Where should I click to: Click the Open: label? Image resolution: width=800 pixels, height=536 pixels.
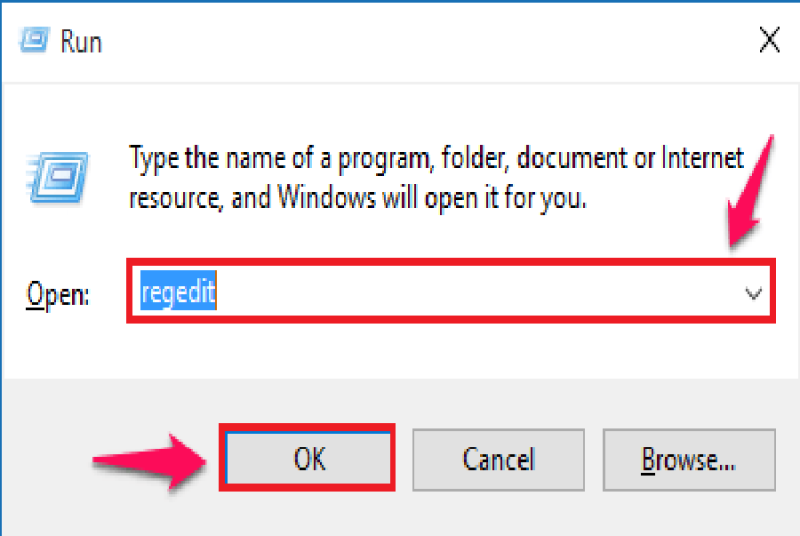coord(58,295)
